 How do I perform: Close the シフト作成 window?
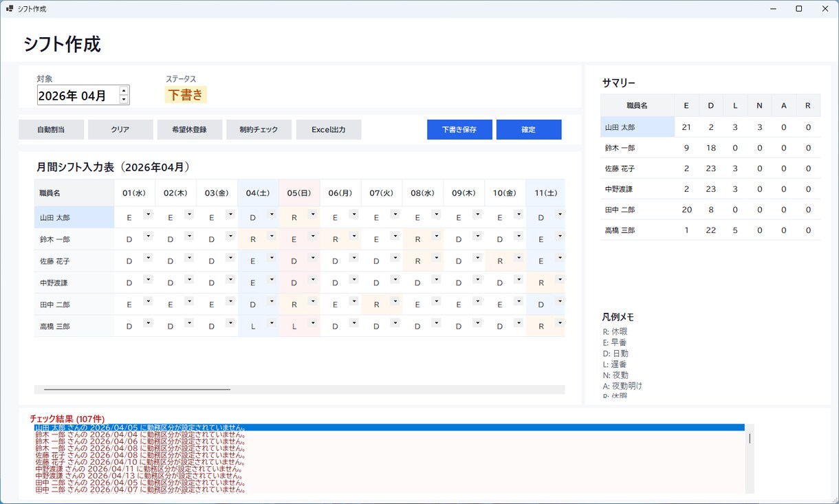coord(825,9)
